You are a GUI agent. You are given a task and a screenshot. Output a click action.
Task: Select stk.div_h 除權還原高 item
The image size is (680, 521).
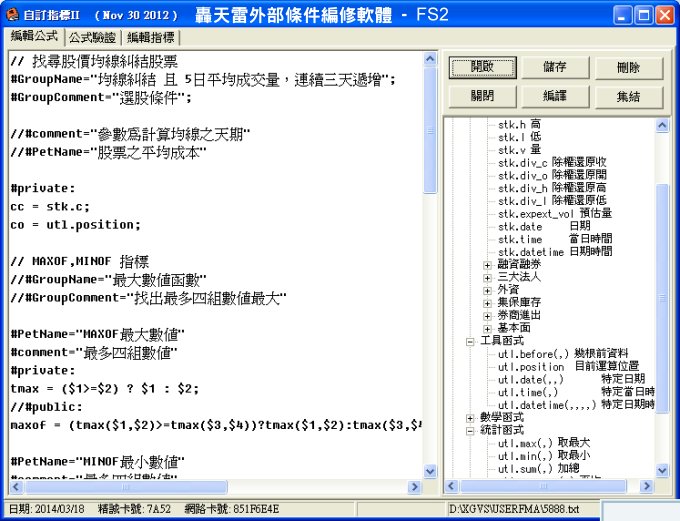tap(552, 188)
